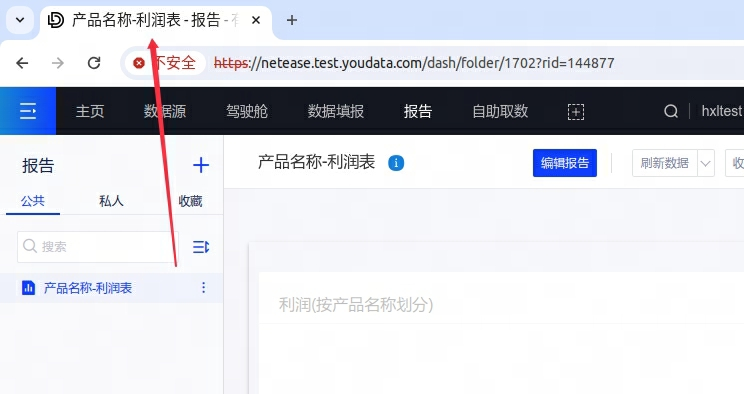Click the 编辑报告 button
Image resolution: width=744 pixels, height=394 pixels.
[565, 163]
